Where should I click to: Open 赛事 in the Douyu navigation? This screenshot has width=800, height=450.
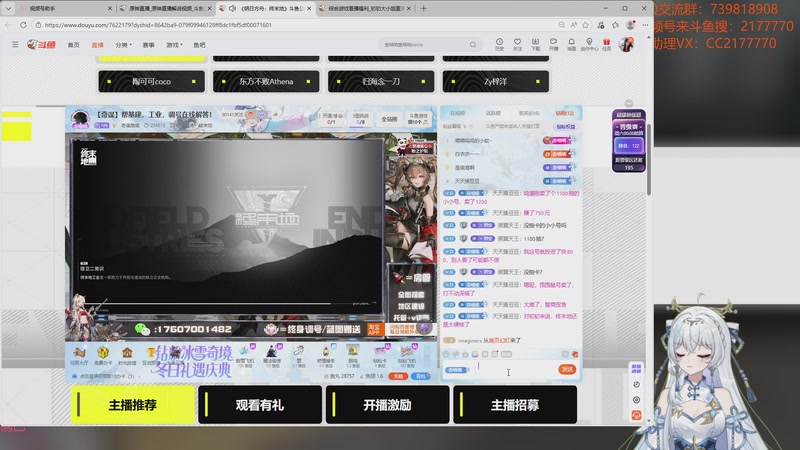click(x=148, y=45)
